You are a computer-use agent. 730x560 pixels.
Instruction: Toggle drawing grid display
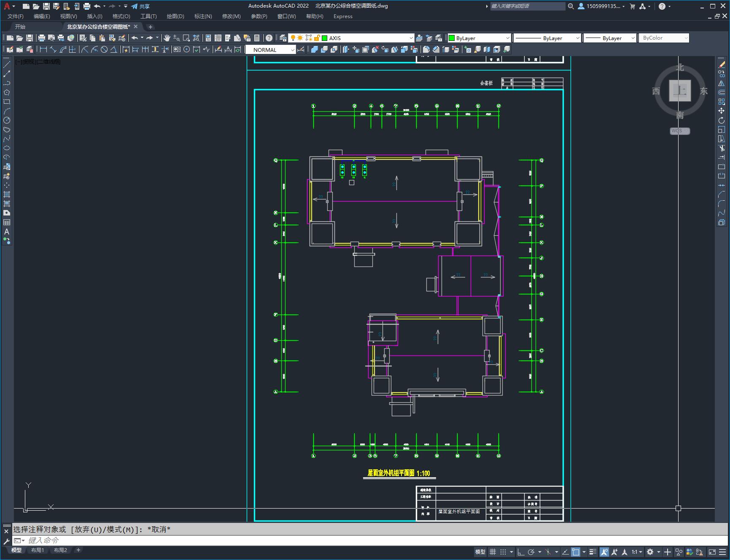tap(493, 552)
